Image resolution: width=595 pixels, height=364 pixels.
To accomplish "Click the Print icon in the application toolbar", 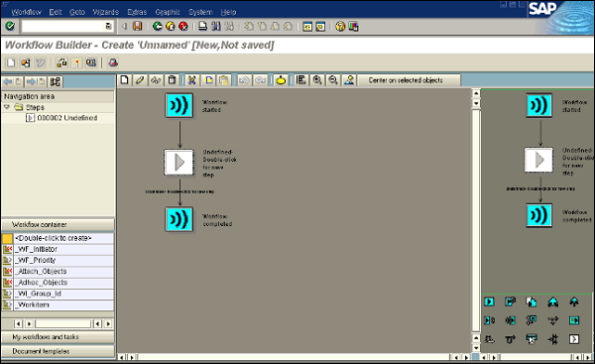I will tap(113, 62).
